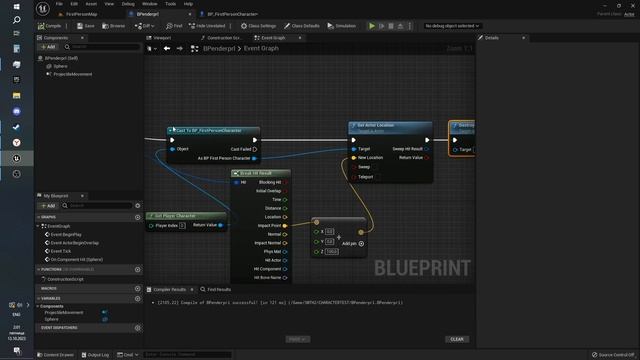Viewport: 640px width, 360px height.
Task: Select BPenderprl (Self) root item
Action: coord(61,58)
